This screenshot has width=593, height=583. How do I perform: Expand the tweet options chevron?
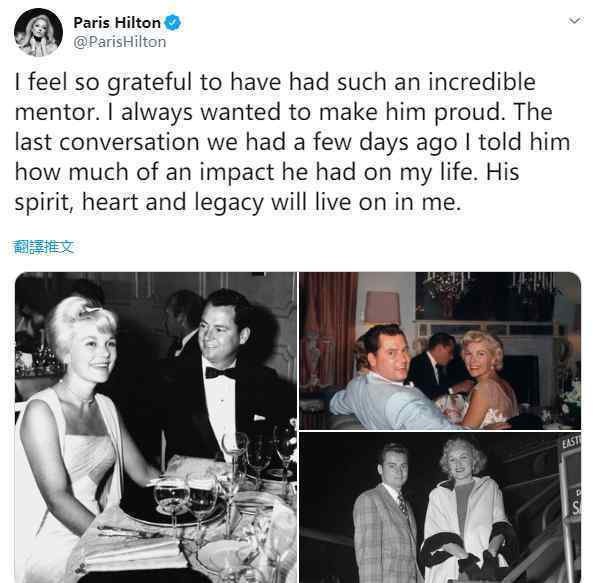[574, 21]
